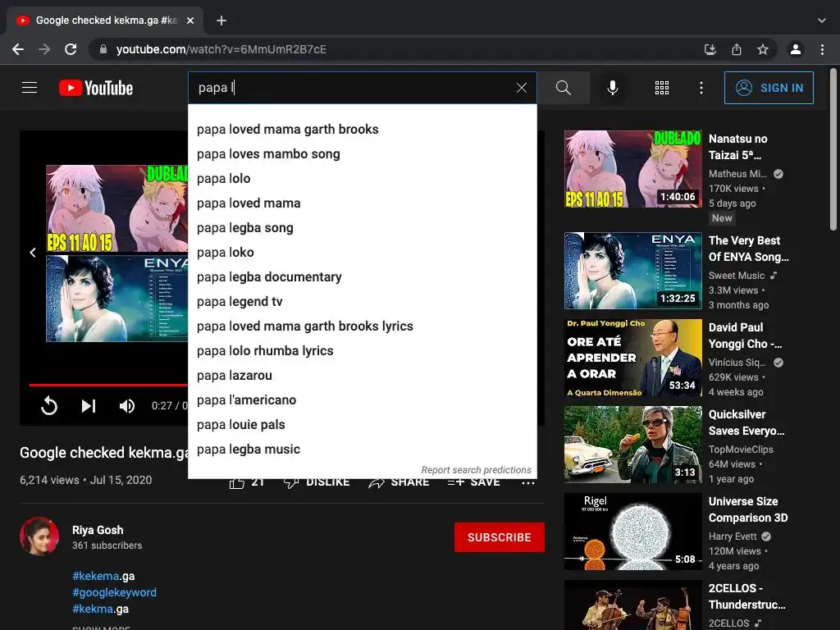Open The Very Best Of ENYA title

[x=748, y=249]
